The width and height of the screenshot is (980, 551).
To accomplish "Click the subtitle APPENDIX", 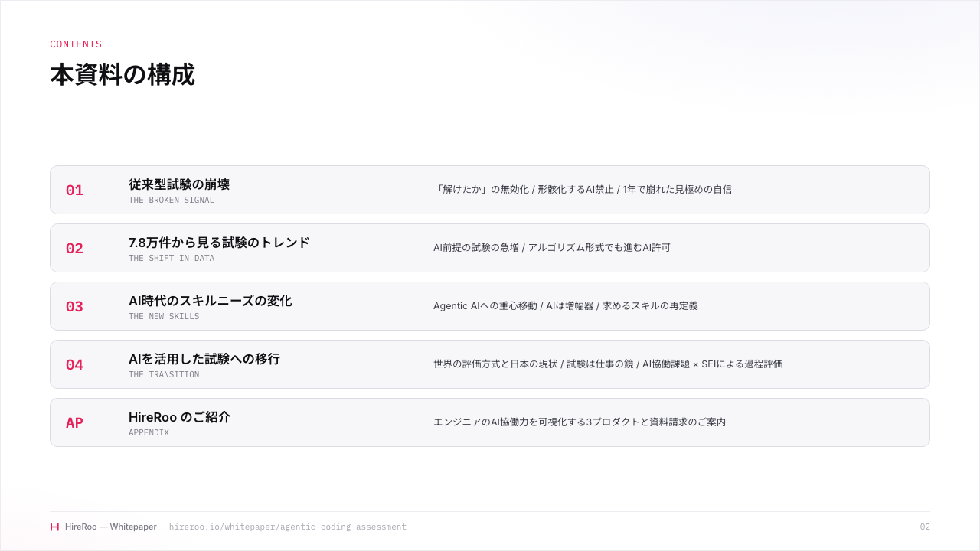I will (149, 433).
